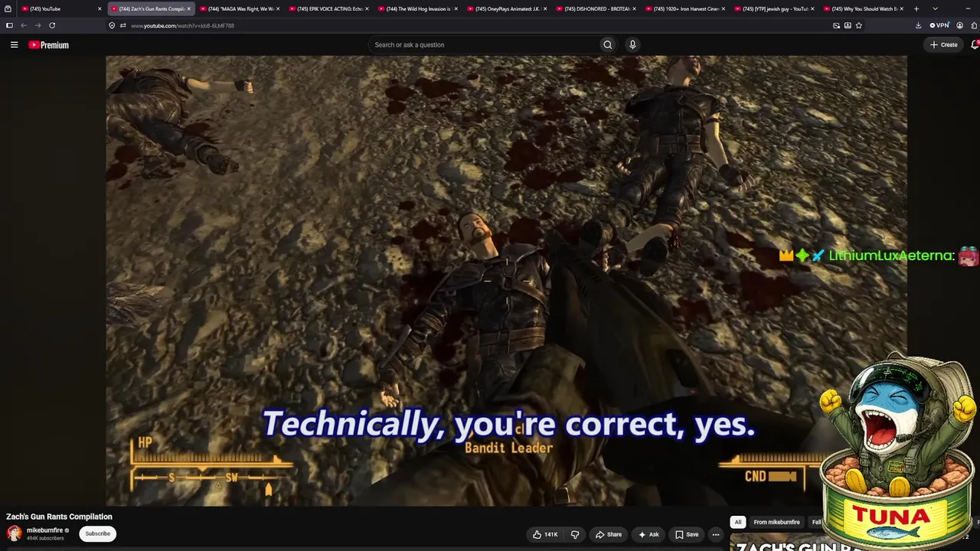Open the YouTube guide hamburger menu
This screenshot has width=980, height=551.
14,45
